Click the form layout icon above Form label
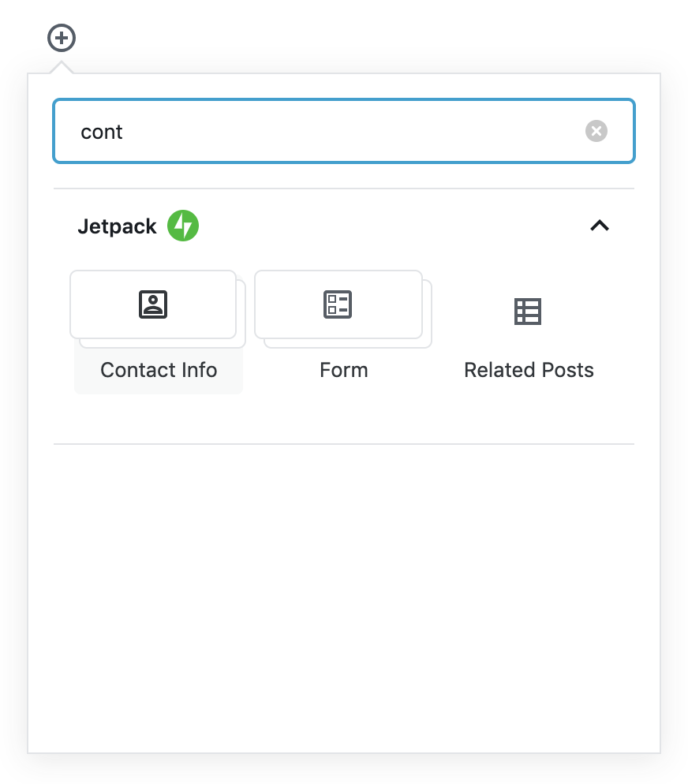The image size is (688, 784). [338, 304]
